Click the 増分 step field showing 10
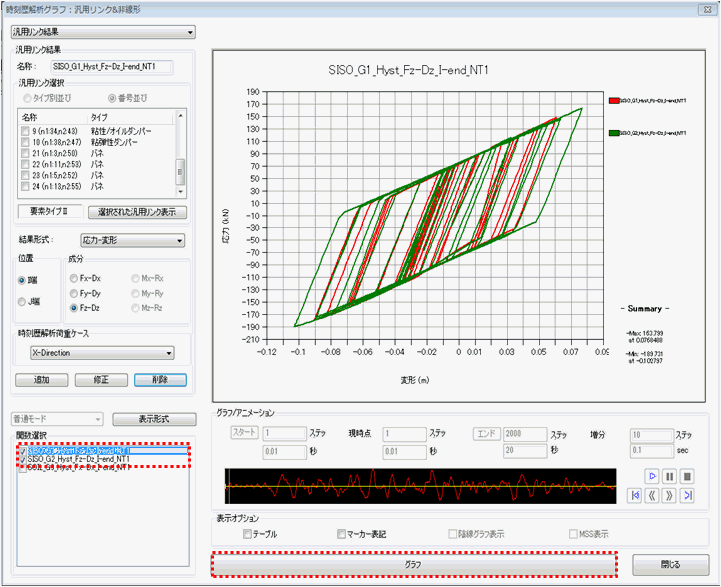 651,435
